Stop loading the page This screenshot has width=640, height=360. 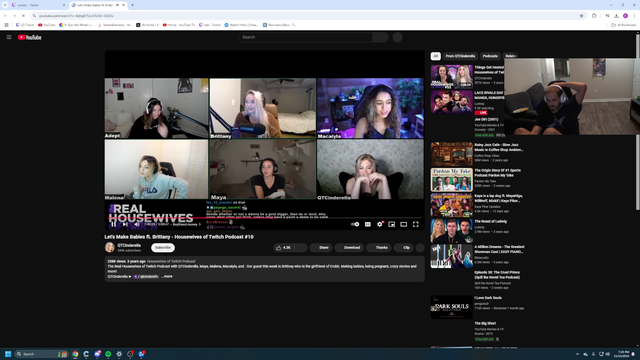tap(23, 16)
